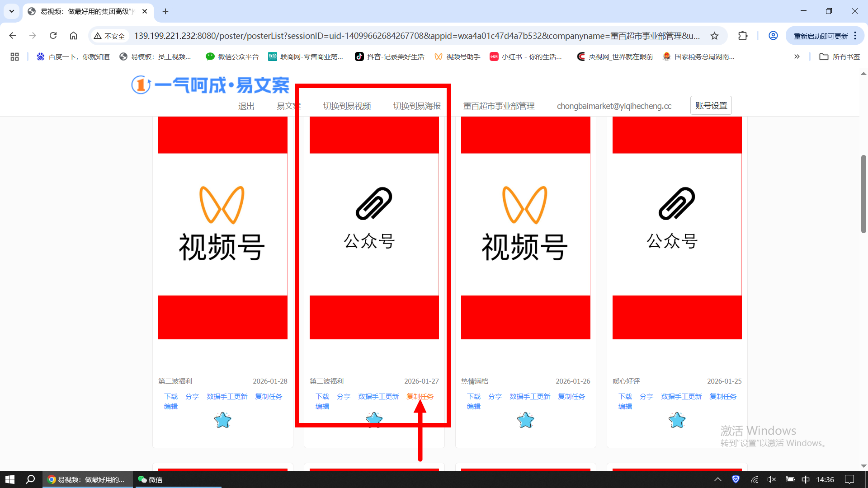
Task: Click 数据手工更新 on the 2026-01-28 card
Action: pyautogui.click(x=227, y=396)
